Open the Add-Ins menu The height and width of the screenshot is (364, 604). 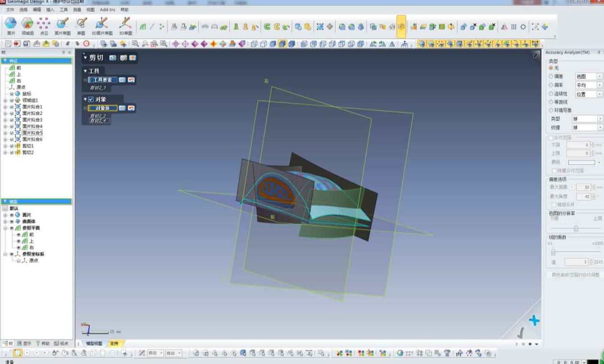107,9
